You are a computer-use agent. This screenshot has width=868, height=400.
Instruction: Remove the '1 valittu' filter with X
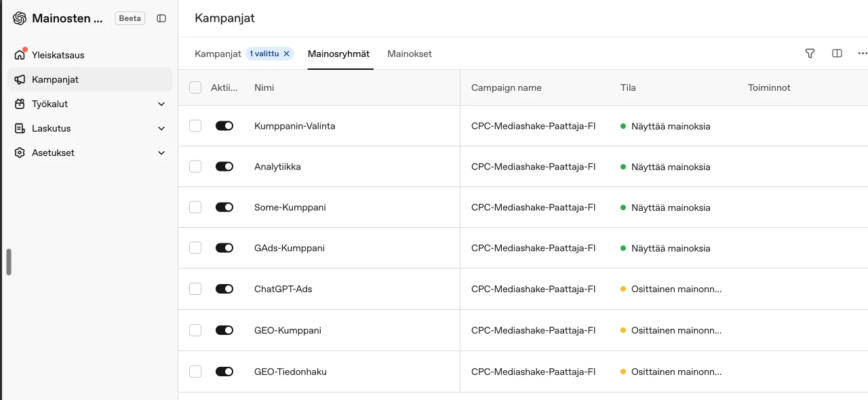click(x=286, y=54)
